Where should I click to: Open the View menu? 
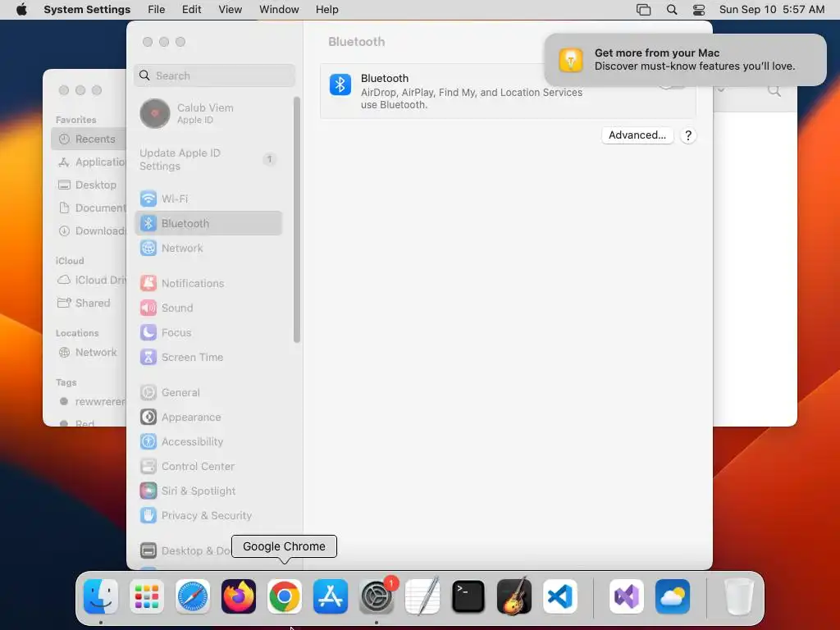point(230,10)
